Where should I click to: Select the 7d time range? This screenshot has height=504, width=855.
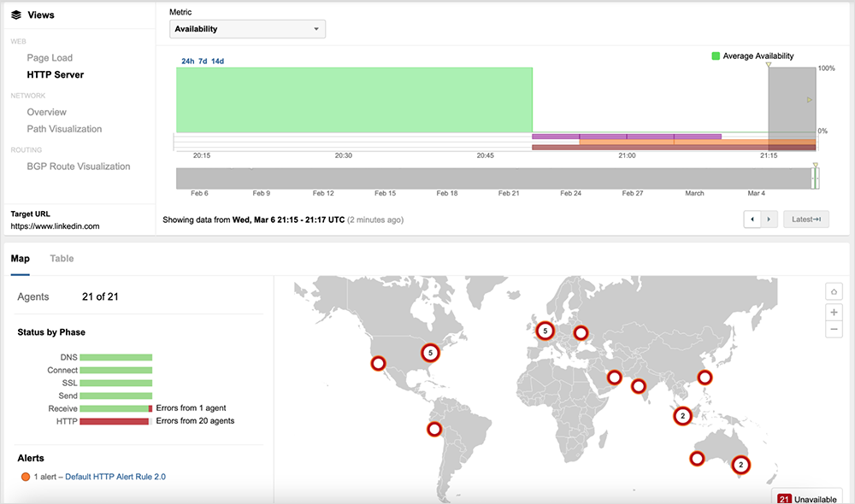pos(203,62)
